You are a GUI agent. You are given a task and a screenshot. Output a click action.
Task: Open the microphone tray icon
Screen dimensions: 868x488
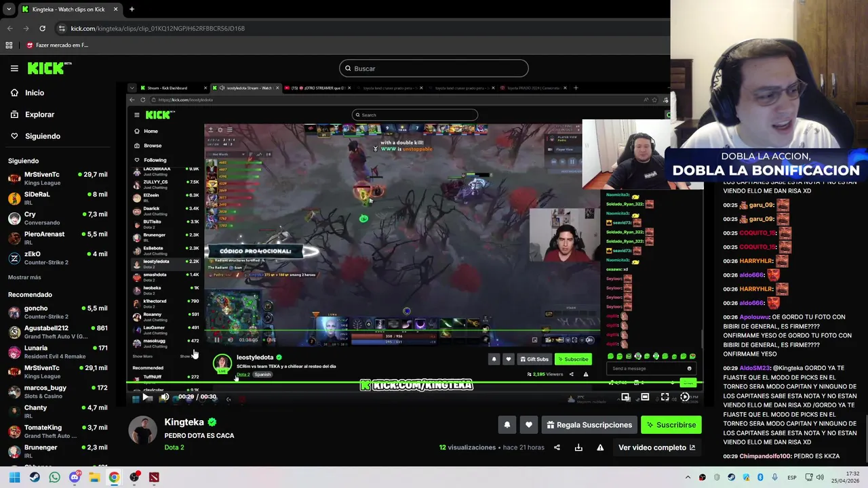click(774, 477)
